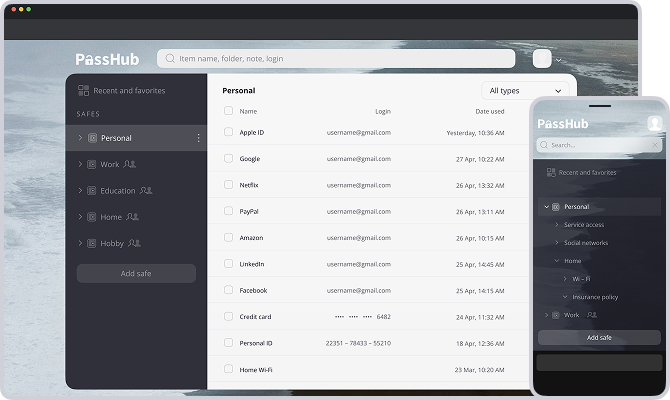Click the shared users icon beside Work

tap(129, 164)
